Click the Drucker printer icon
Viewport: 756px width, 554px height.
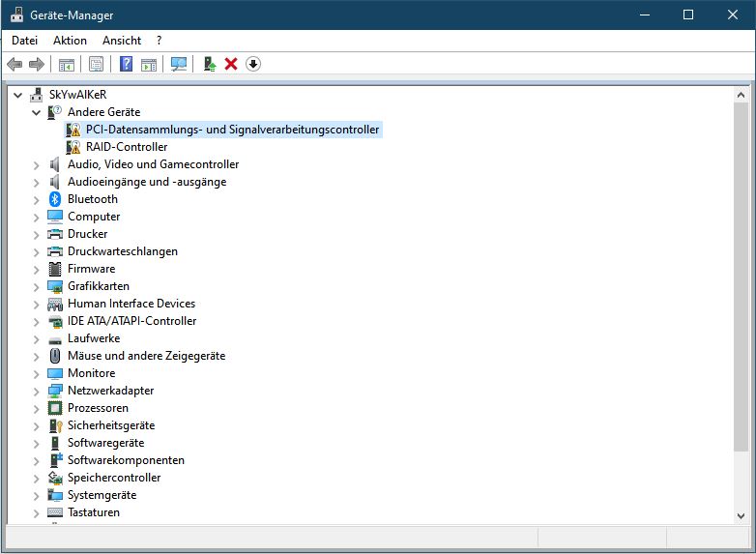tap(55, 234)
